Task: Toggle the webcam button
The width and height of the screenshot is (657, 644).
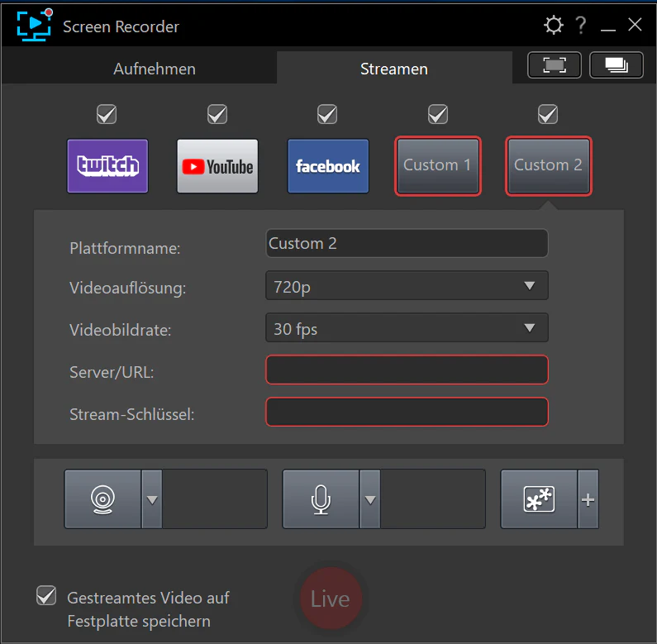Action: tap(102, 499)
